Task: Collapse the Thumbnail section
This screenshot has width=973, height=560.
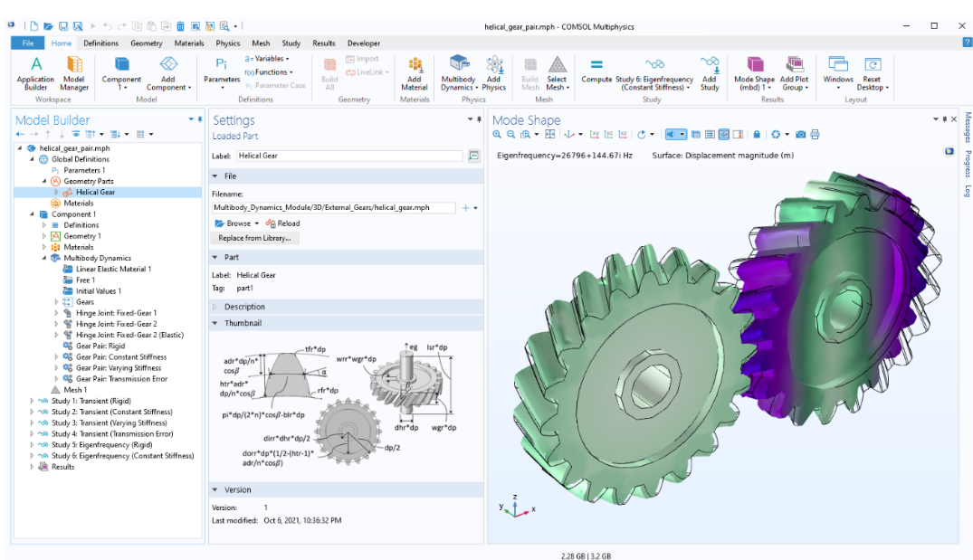Action: (215, 323)
